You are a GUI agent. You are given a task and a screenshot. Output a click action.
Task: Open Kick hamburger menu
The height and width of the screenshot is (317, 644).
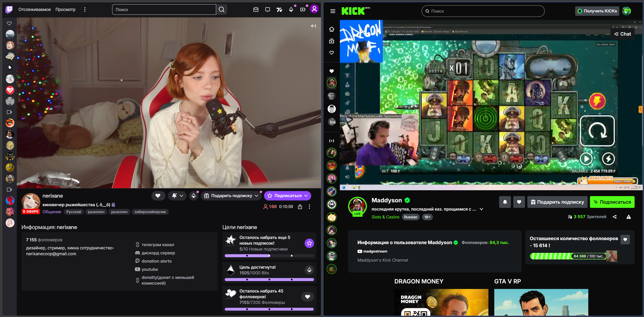[332, 11]
